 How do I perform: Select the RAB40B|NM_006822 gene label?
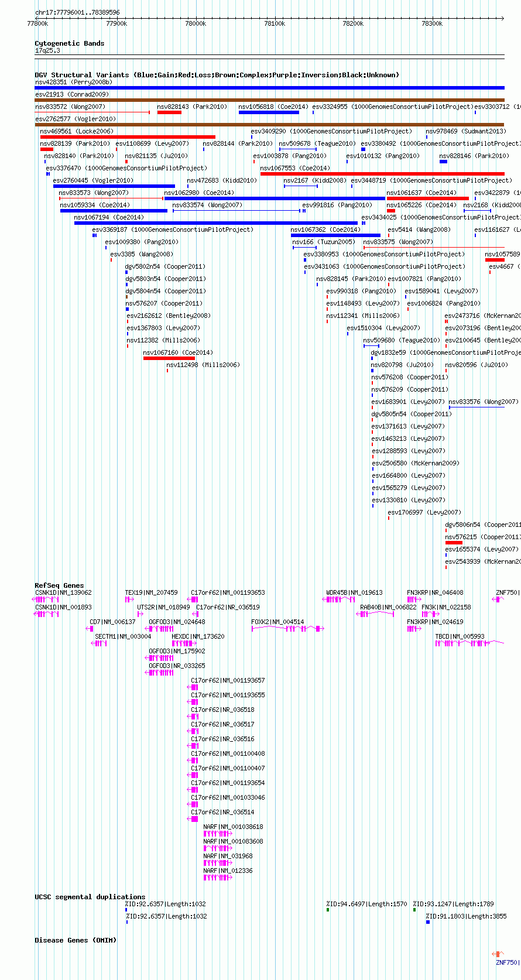click(x=388, y=607)
